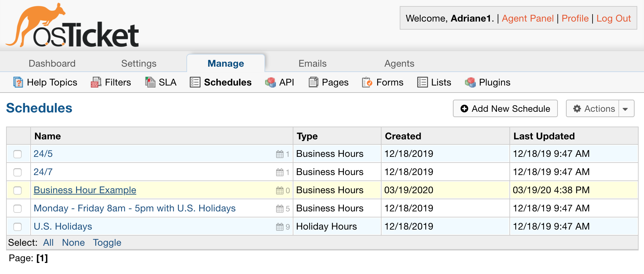
Task: Click the Plugins cubes icon
Action: [x=470, y=82]
